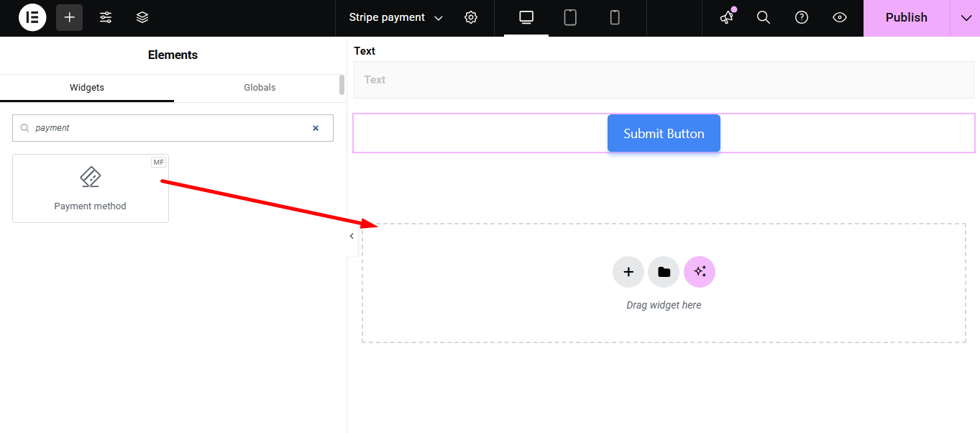Open the Elementor logo menu
The height and width of the screenshot is (433, 980).
coord(32,17)
